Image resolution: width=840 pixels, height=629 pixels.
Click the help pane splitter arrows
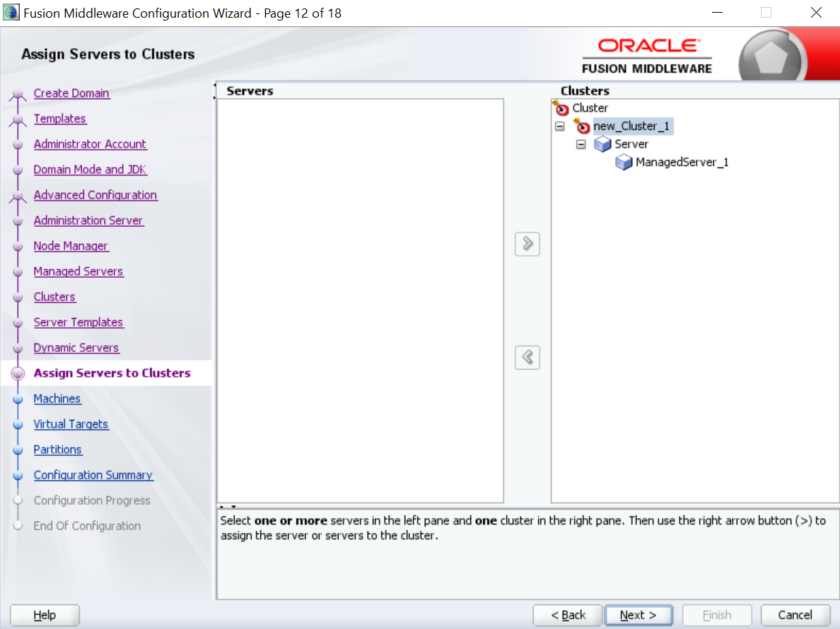[x=228, y=507]
